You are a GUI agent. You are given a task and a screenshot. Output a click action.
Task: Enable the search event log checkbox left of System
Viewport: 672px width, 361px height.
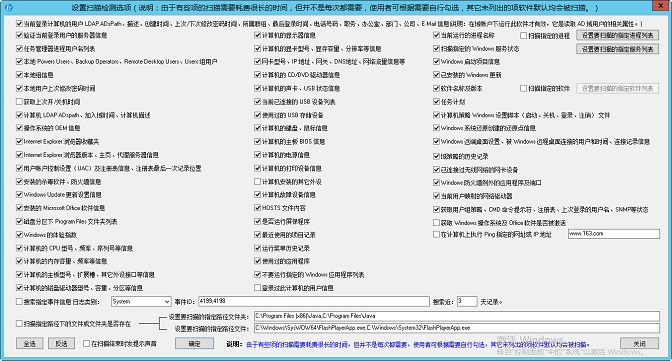tap(19, 302)
